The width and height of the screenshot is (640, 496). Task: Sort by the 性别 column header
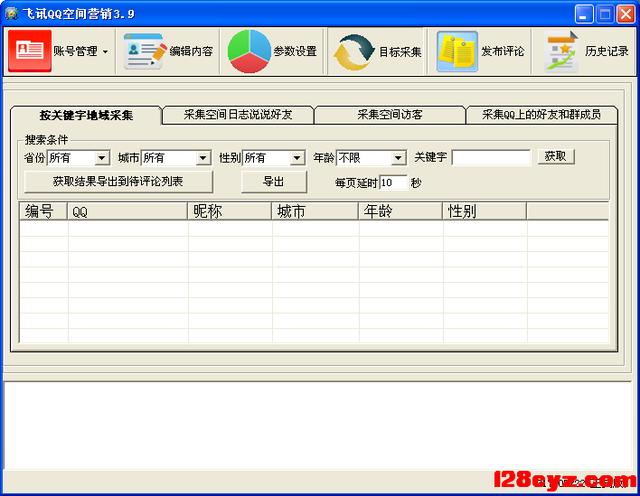tap(485, 211)
